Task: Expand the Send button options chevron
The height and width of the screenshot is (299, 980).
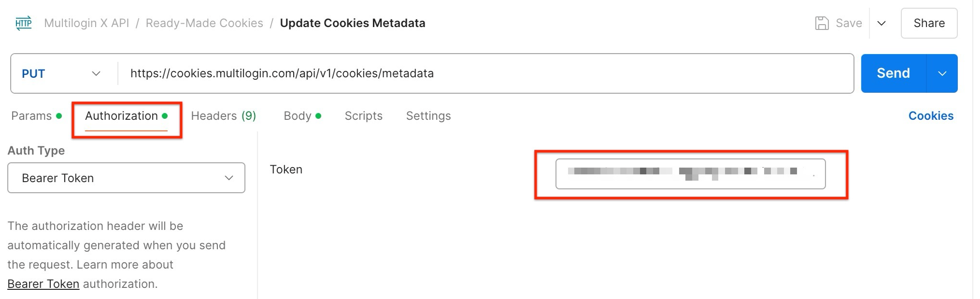Action: [x=942, y=73]
